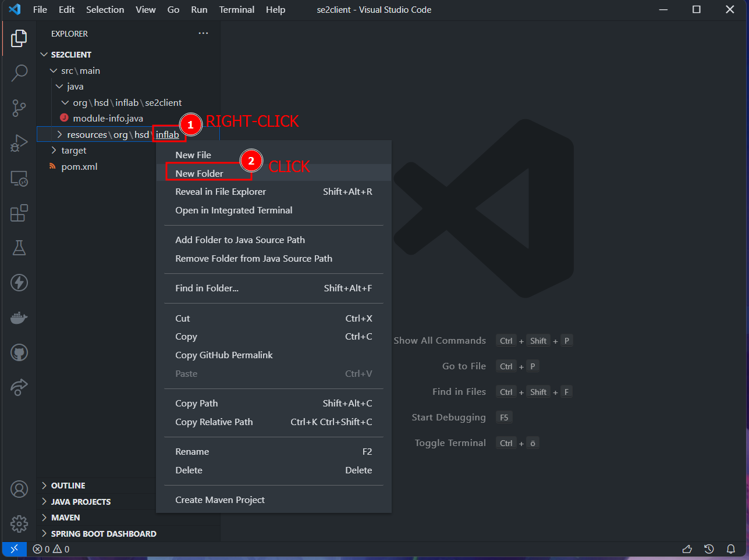The width and height of the screenshot is (749, 560).
Task: Choose New File from context menu
Action: (x=274, y=155)
